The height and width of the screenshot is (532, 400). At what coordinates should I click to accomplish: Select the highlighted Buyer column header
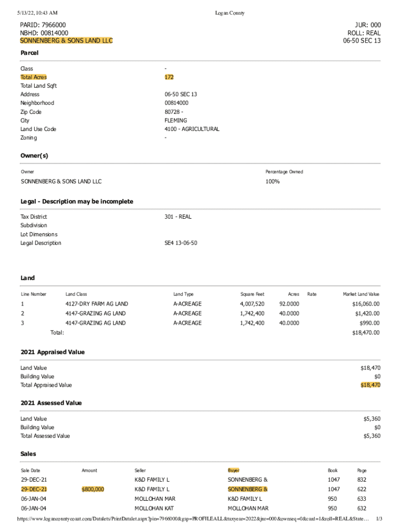233,470
